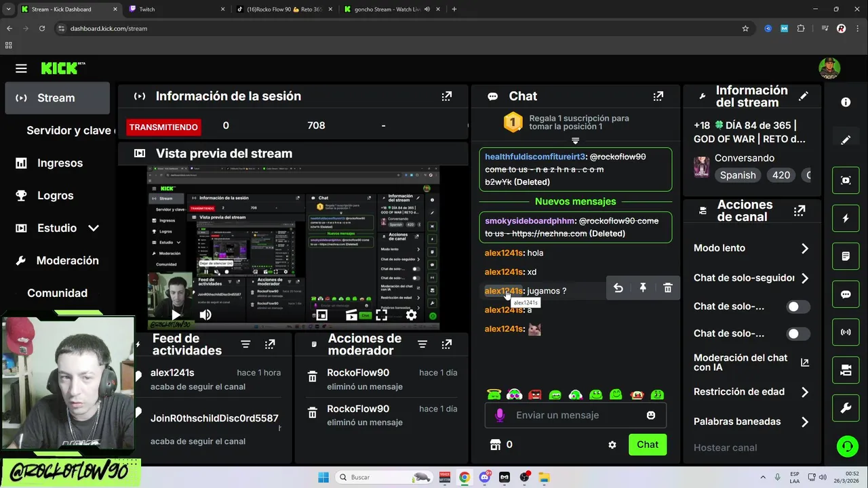Viewport: 868px width, 488px height.
Task: Open the profile avatar menu at top right
Action: pyautogui.click(x=829, y=68)
